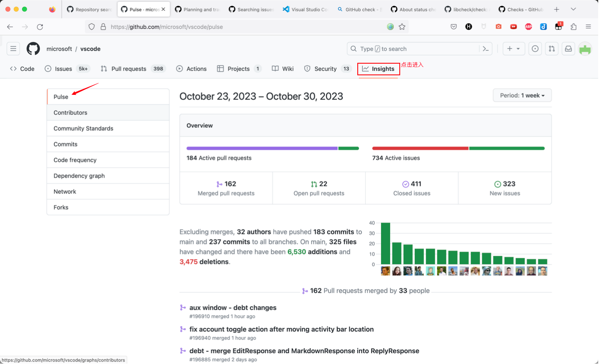The image size is (599, 364).
Task: Open the Issues repository tab
Action: click(x=67, y=69)
